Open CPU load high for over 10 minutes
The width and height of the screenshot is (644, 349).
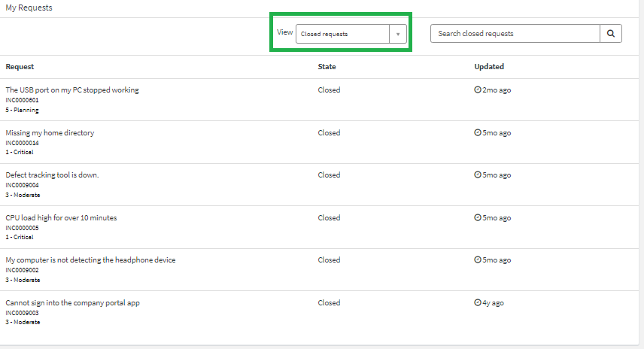(61, 217)
